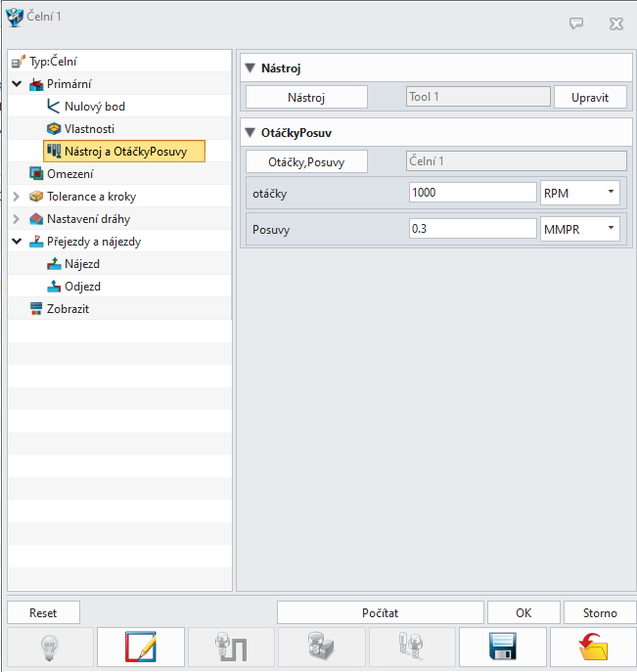Select Vlastnosti tree item
The height and width of the screenshot is (672, 637).
[x=90, y=128]
